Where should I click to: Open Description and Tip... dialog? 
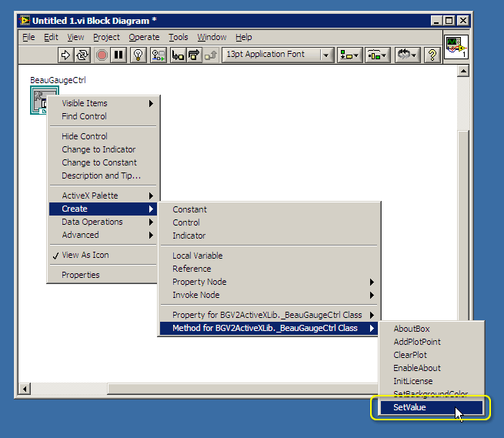tap(103, 176)
